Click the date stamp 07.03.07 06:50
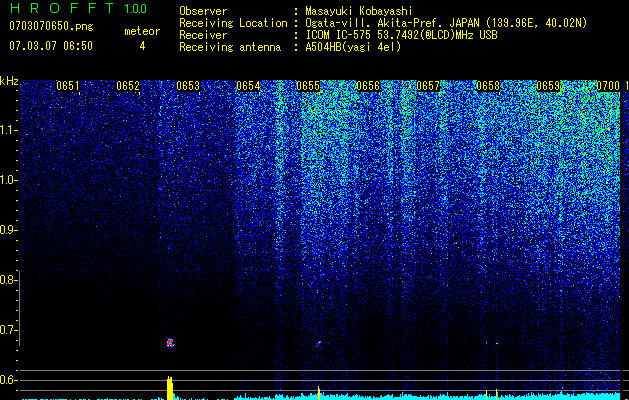 pyautogui.click(x=51, y=46)
